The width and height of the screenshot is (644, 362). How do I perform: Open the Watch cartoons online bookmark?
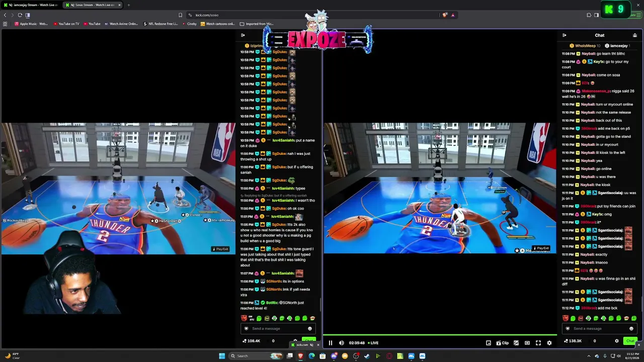pos(218,24)
